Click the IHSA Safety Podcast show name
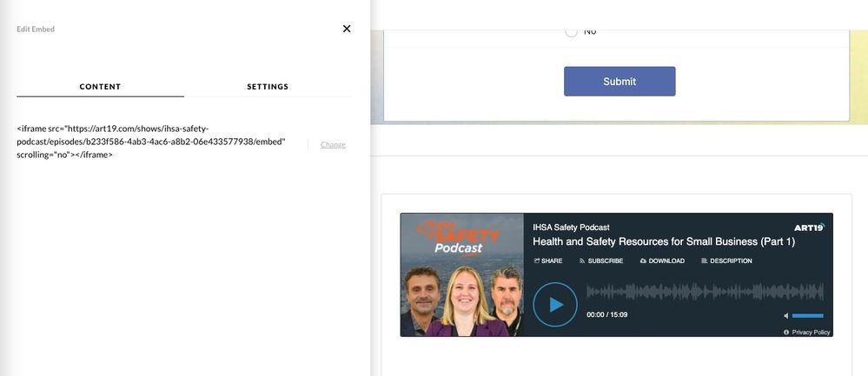 572,228
